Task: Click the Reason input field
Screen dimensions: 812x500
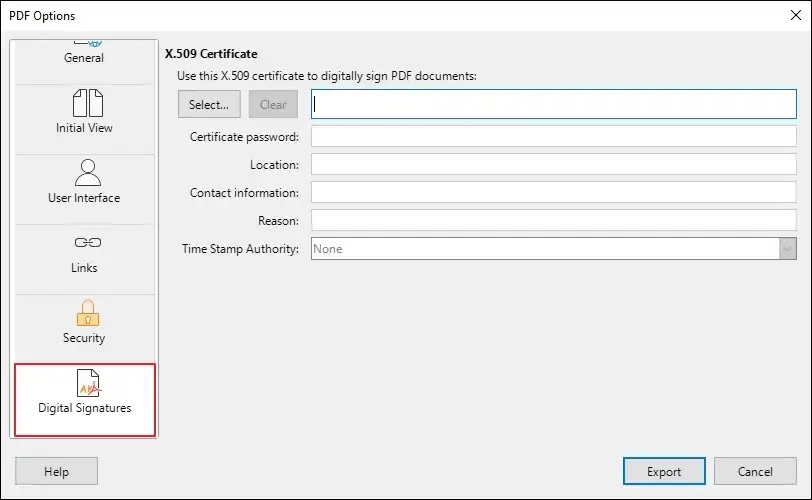Action: [554, 220]
